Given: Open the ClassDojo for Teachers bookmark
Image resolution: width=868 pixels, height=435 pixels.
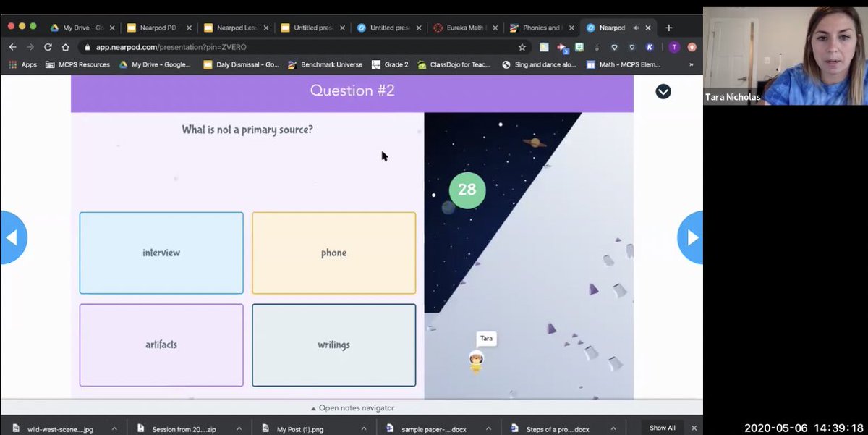Looking at the screenshot, I should (x=454, y=64).
